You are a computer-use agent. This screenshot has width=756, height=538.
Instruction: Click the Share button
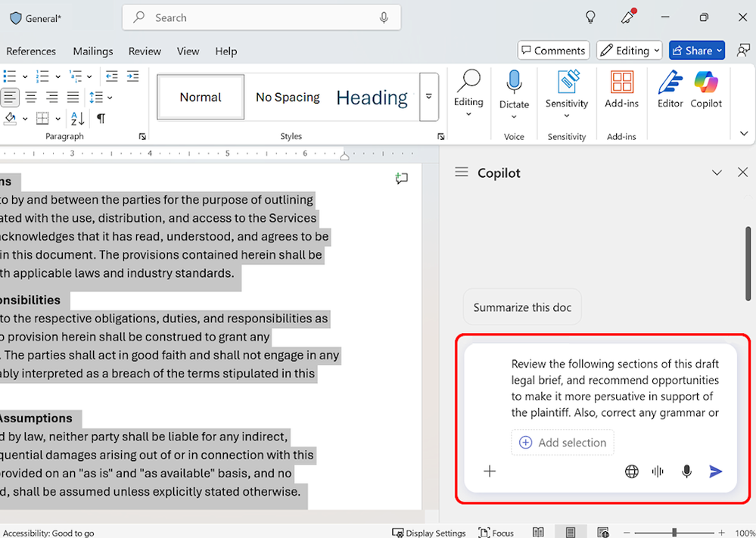697,50
